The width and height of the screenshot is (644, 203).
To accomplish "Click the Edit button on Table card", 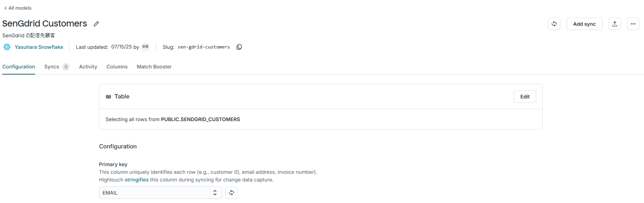I will 525,97.
